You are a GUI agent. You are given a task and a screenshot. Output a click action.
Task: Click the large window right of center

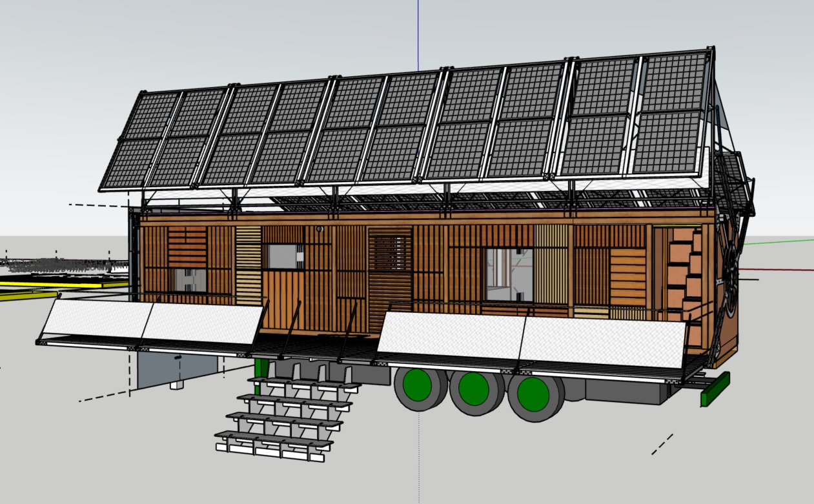click(509, 274)
